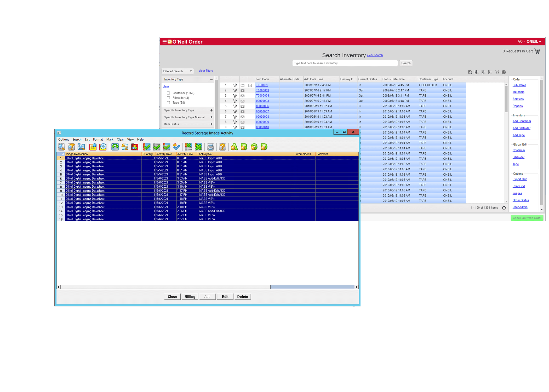Image resolution: width=549 pixels, height=392 pixels.
Task: Open the Search menu in Image Activity window
Action: (77, 140)
